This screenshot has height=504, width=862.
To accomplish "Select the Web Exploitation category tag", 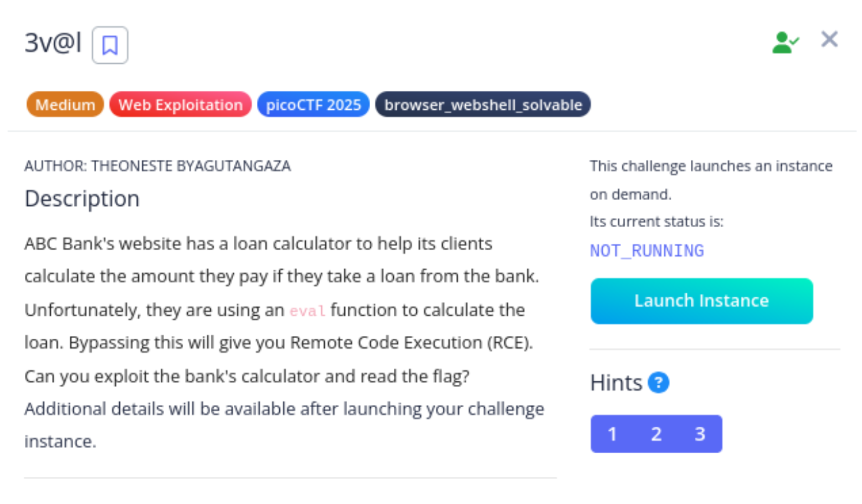I will (181, 104).
